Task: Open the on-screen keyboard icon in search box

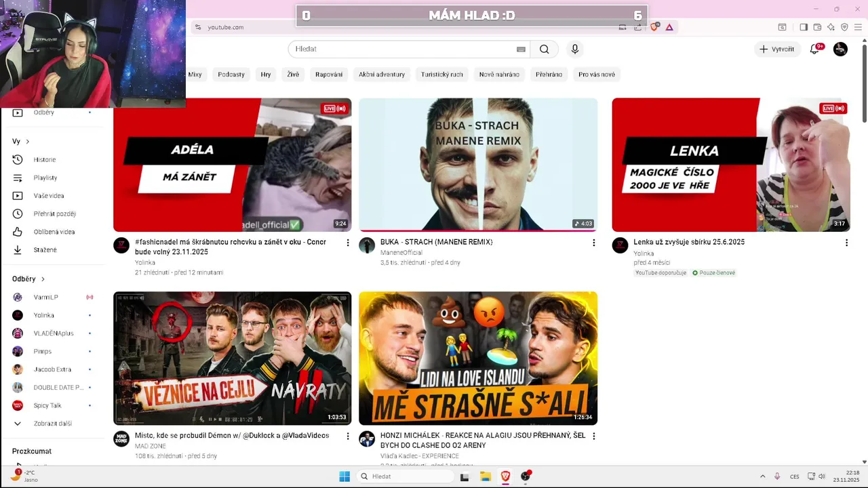Action: tap(521, 49)
